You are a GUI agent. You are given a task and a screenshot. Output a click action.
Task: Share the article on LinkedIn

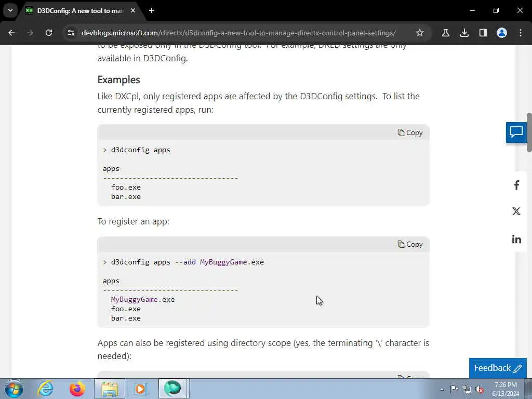pyautogui.click(x=516, y=239)
